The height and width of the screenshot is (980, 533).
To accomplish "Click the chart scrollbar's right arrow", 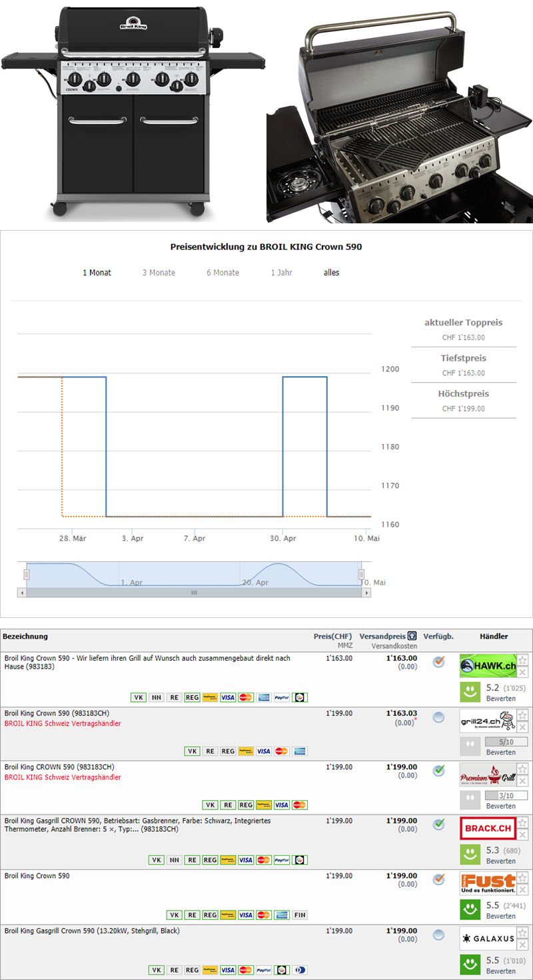I will point(367,592).
